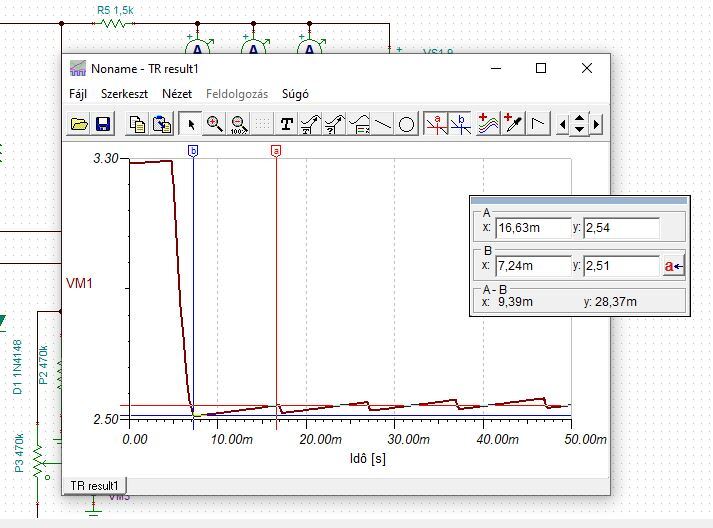This screenshot has width=713, height=528.
Task: Paste from clipboard icon
Action: tap(162, 124)
